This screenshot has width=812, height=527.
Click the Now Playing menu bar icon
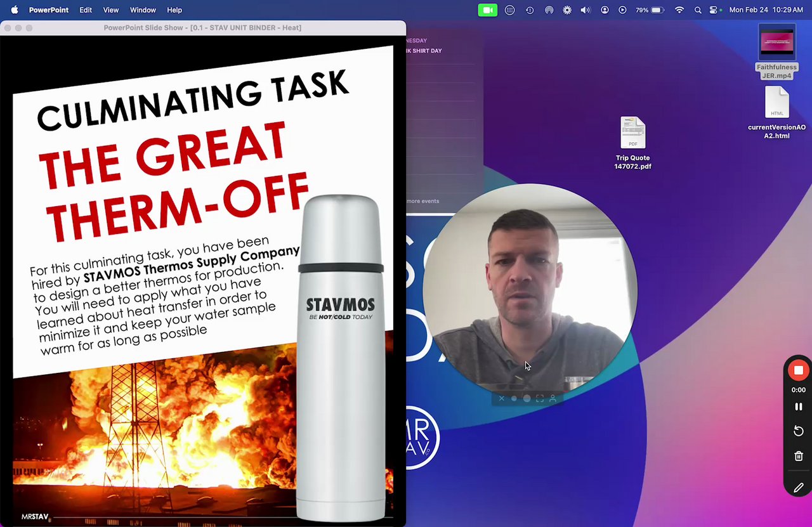coord(622,10)
